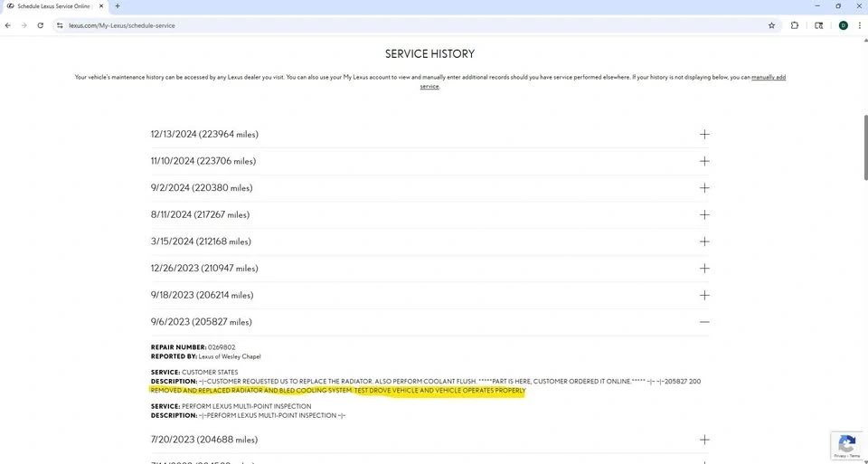868x464 pixels.
Task: Close the Schedule Lexus Service tab
Action: [x=101, y=6]
